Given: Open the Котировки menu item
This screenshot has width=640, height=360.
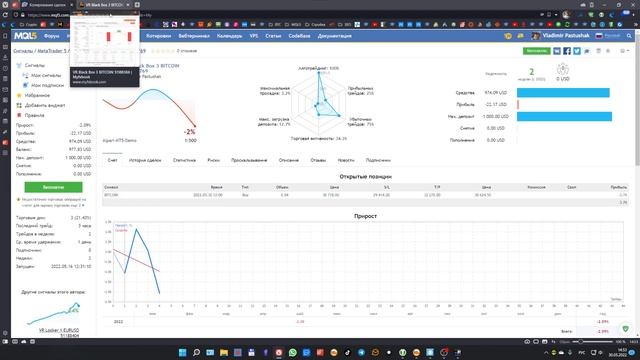Looking at the screenshot, I should (158, 36).
